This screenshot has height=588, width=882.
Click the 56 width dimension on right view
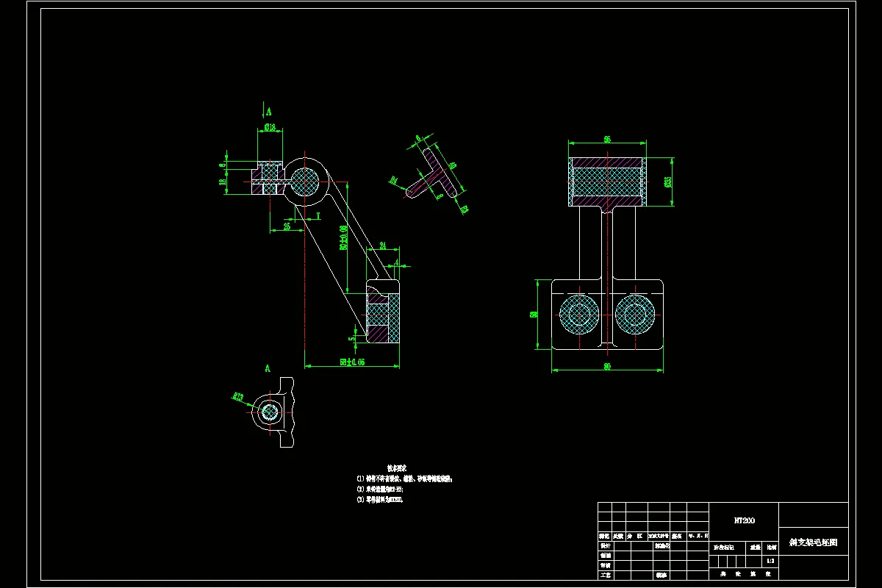pos(608,139)
